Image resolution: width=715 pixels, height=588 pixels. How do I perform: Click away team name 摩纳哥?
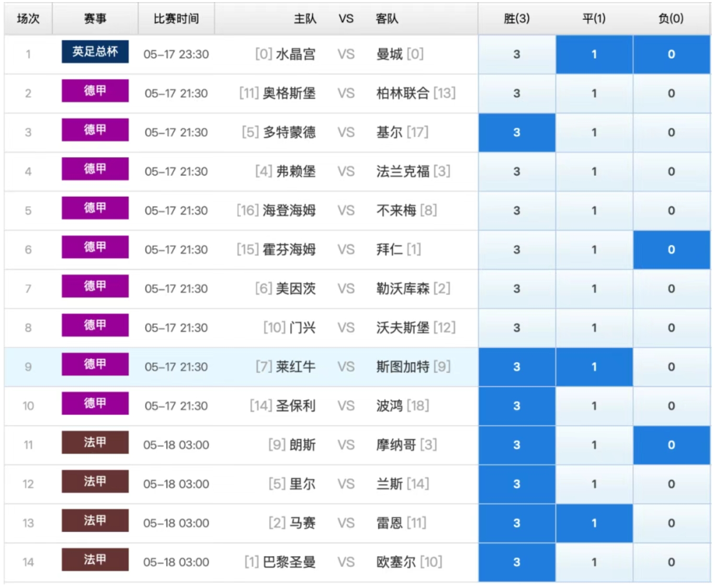(x=396, y=445)
